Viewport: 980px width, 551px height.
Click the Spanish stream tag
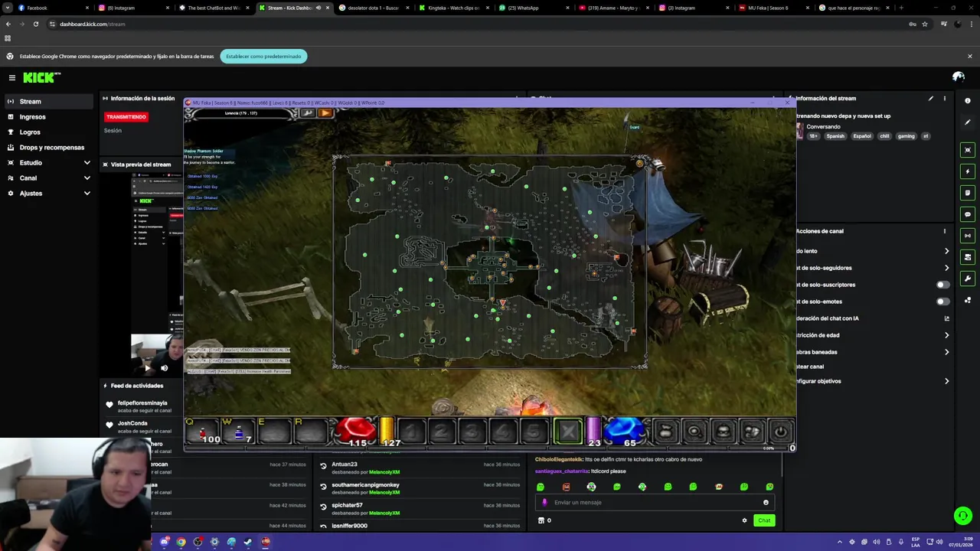pos(835,136)
